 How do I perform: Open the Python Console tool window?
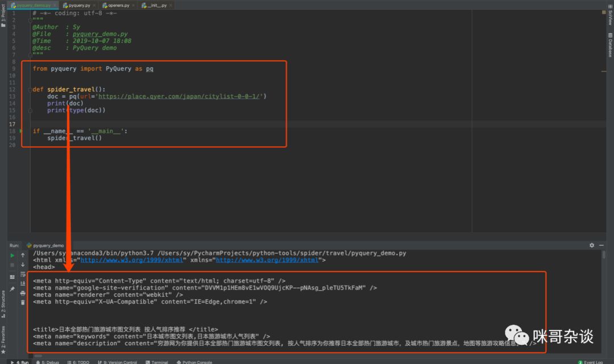click(194, 362)
